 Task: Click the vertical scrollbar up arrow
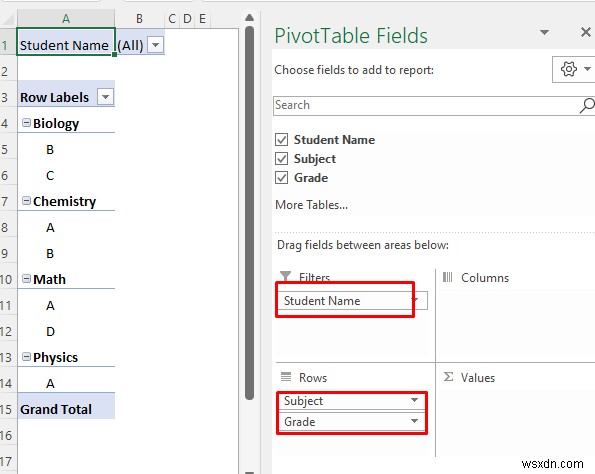(x=249, y=17)
